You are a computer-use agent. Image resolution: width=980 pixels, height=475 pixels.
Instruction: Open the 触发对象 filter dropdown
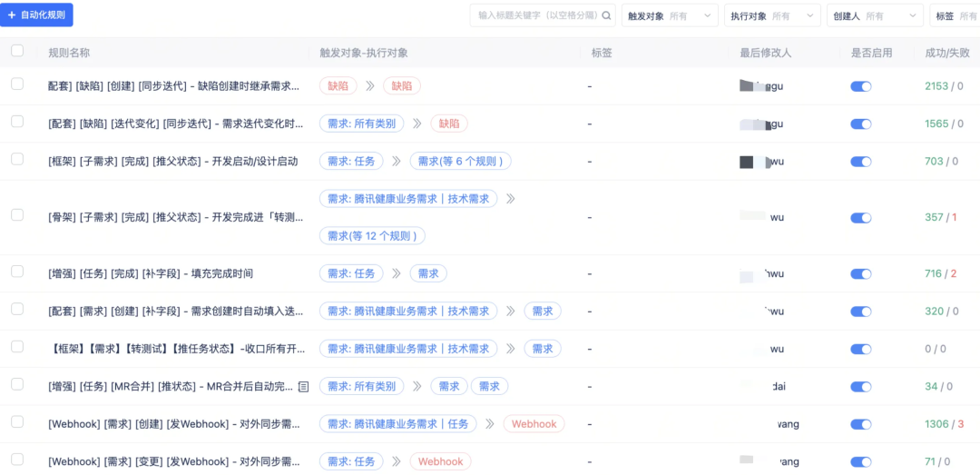670,15
